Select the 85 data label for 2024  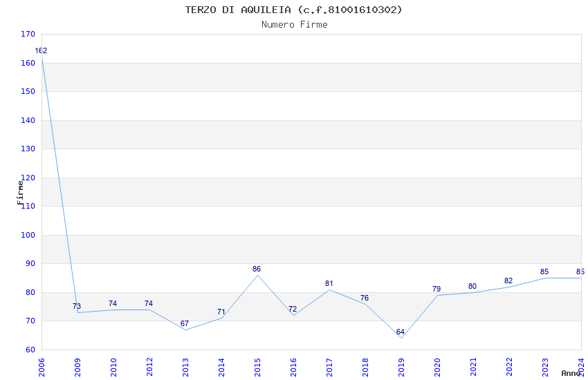pyautogui.click(x=580, y=272)
